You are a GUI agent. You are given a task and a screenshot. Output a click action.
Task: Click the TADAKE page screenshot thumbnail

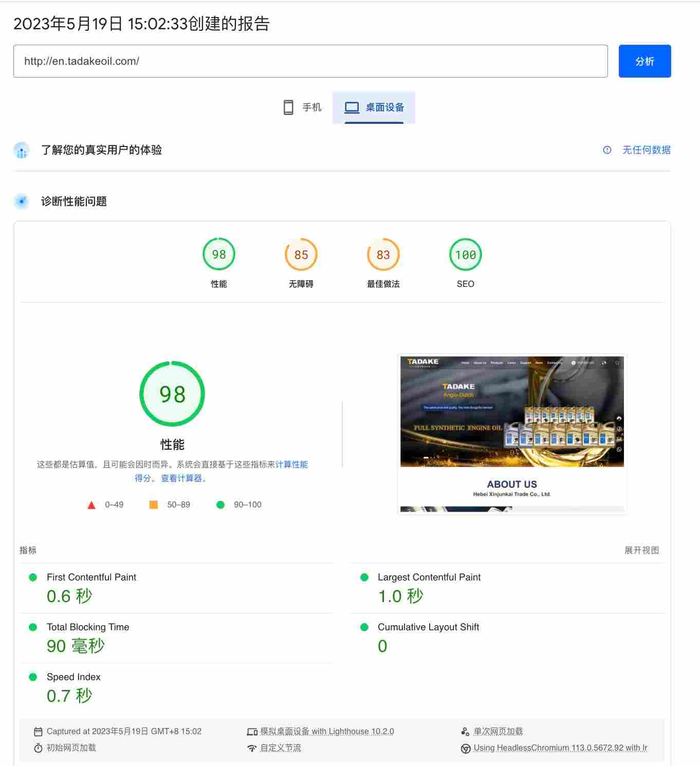[511, 433]
